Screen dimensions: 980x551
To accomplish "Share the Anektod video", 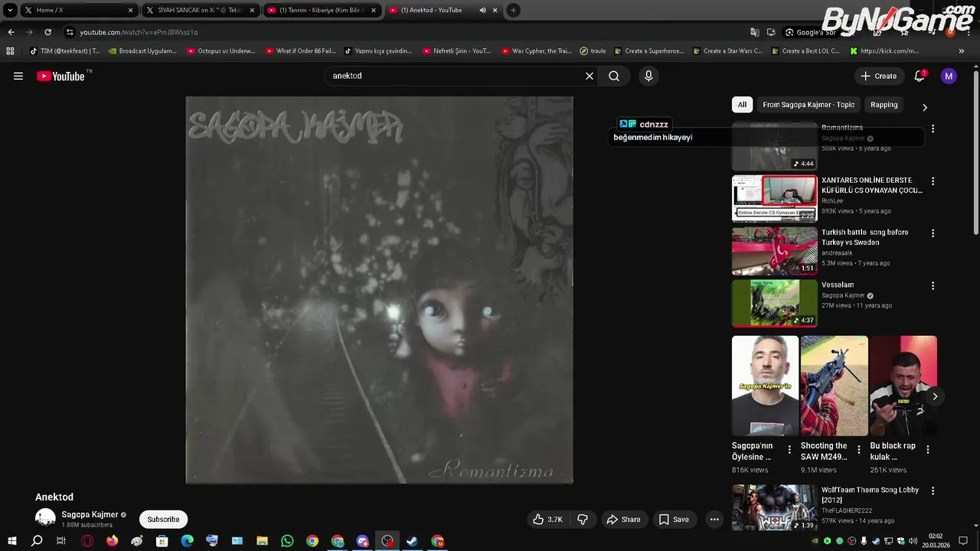I will pyautogui.click(x=623, y=519).
